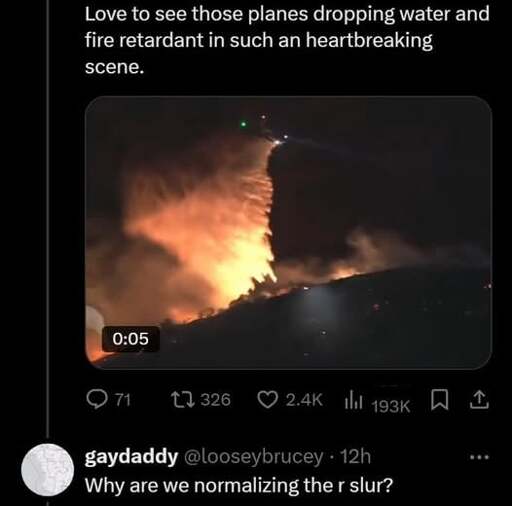Like the tweet with heart icon
This screenshot has height=506, width=512.
(266, 400)
